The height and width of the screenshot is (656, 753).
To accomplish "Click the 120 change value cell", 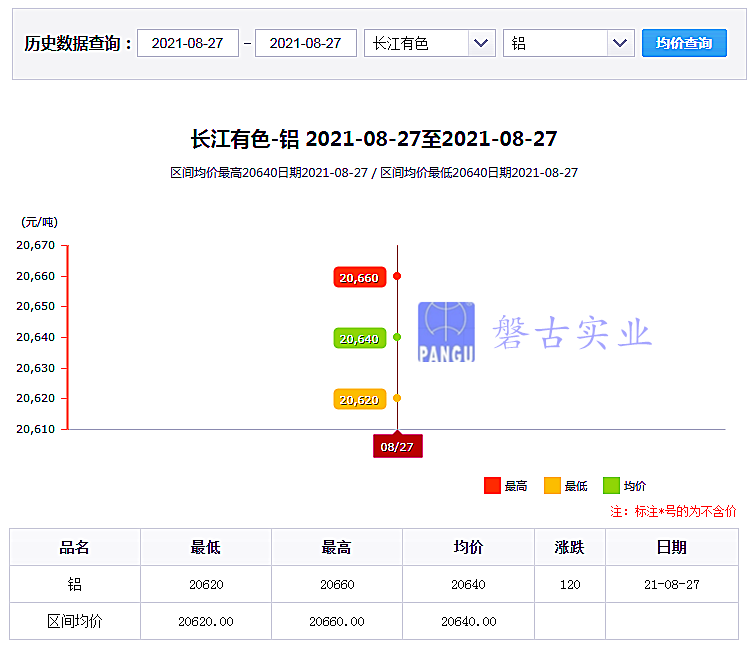I will [570, 584].
